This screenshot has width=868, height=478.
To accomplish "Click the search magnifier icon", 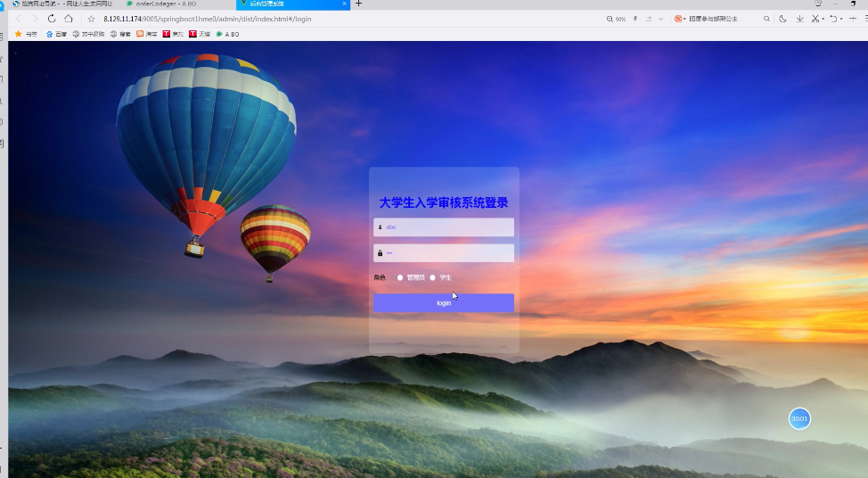I will [x=766, y=19].
